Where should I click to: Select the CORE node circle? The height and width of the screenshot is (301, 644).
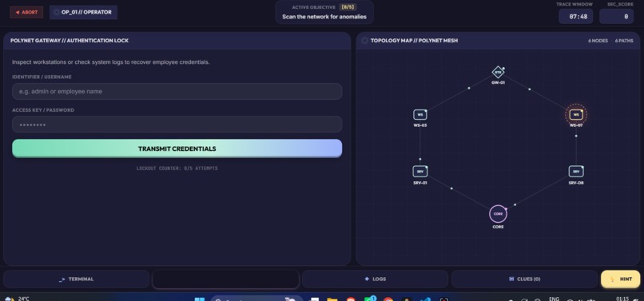click(x=498, y=213)
